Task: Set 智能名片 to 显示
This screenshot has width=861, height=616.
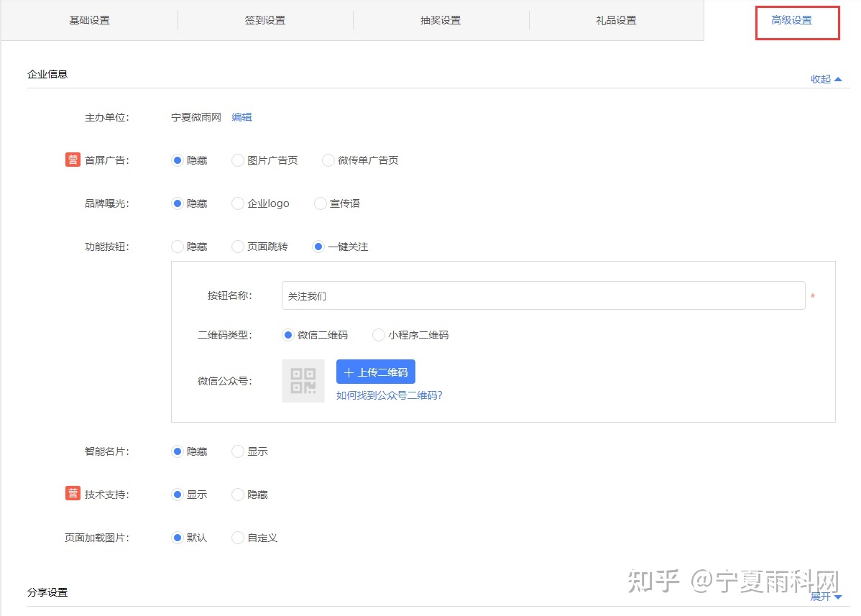Action: [x=238, y=451]
